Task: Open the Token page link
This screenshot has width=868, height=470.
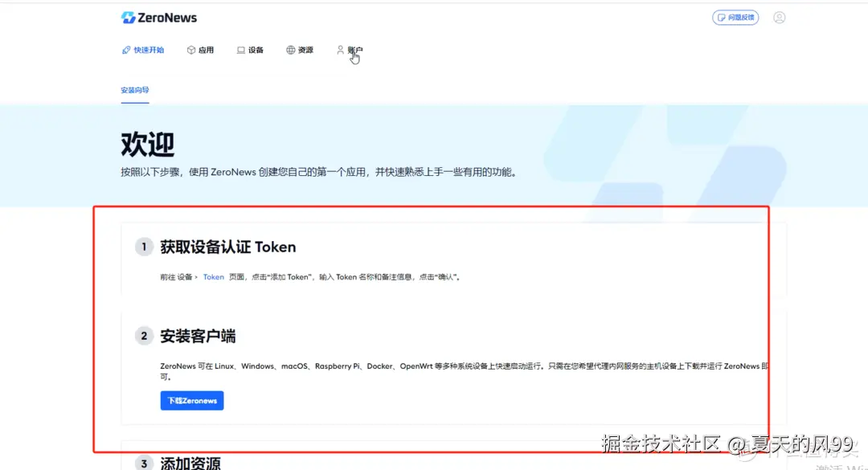Action: [213, 276]
